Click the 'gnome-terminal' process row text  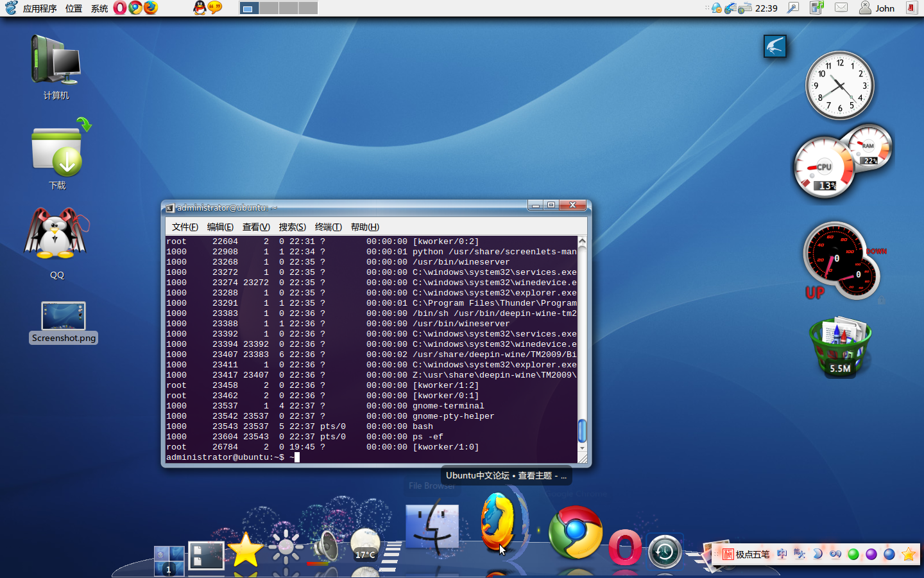pyautogui.click(x=448, y=406)
